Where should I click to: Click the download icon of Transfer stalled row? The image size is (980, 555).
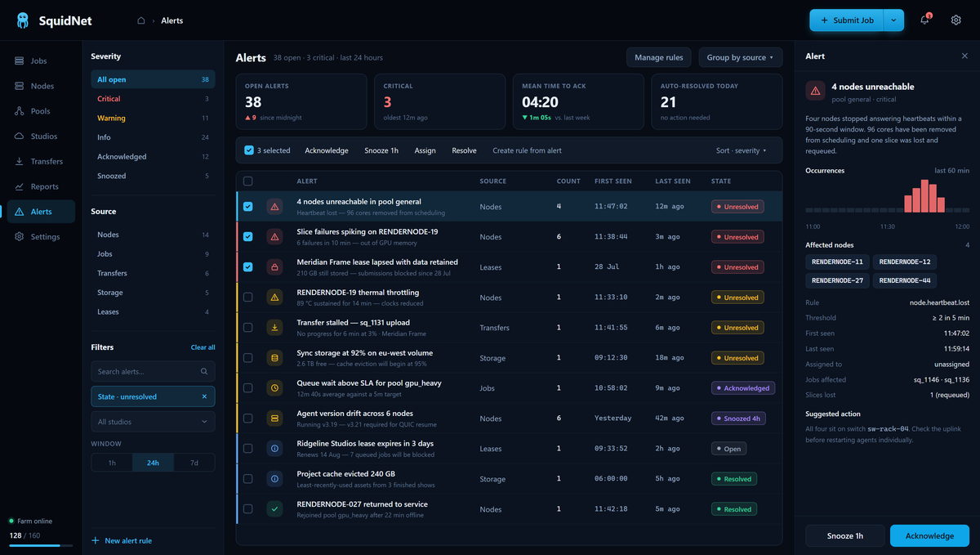click(x=274, y=328)
